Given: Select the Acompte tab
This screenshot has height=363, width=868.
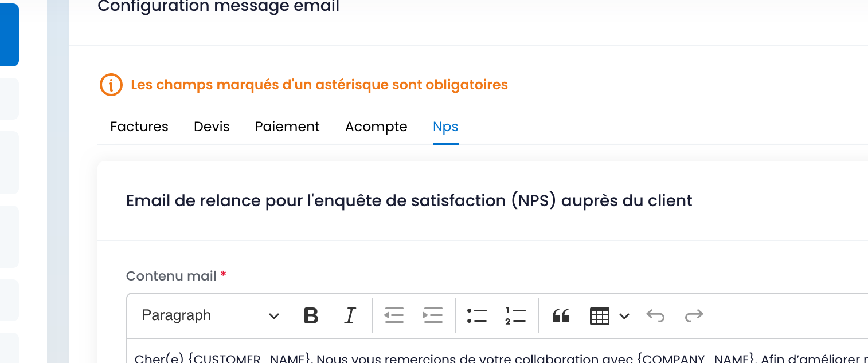Looking at the screenshot, I should 376,127.
